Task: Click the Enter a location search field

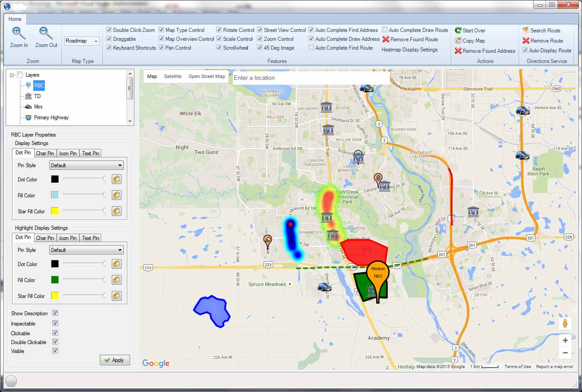Action: click(x=311, y=78)
